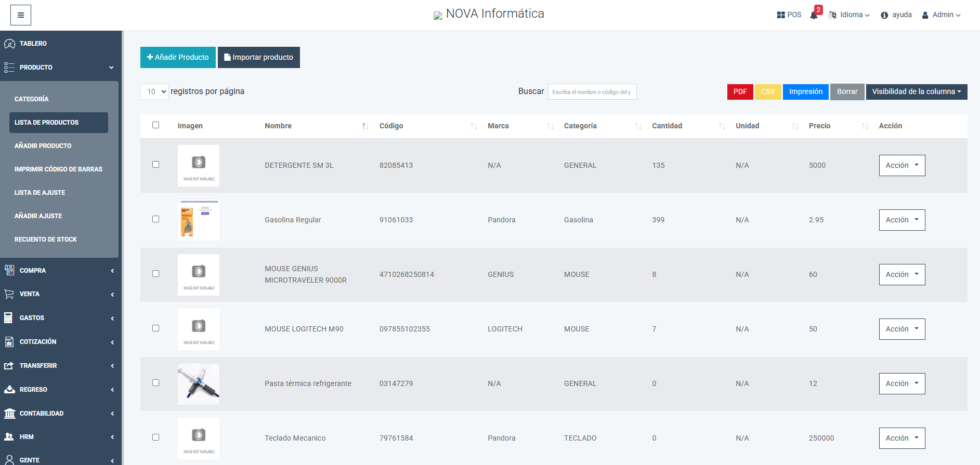Open the records per page dropdown
The image size is (980, 465).
coord(154,91)
